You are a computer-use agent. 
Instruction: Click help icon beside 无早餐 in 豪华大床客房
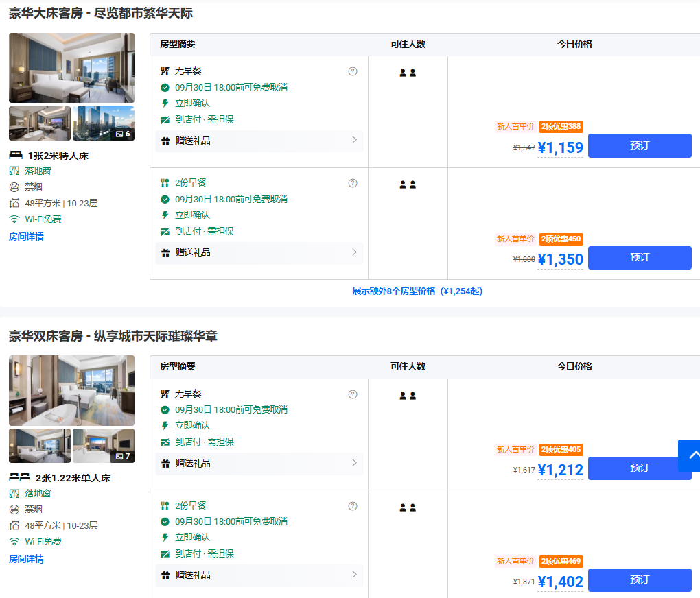click(353, 71)
